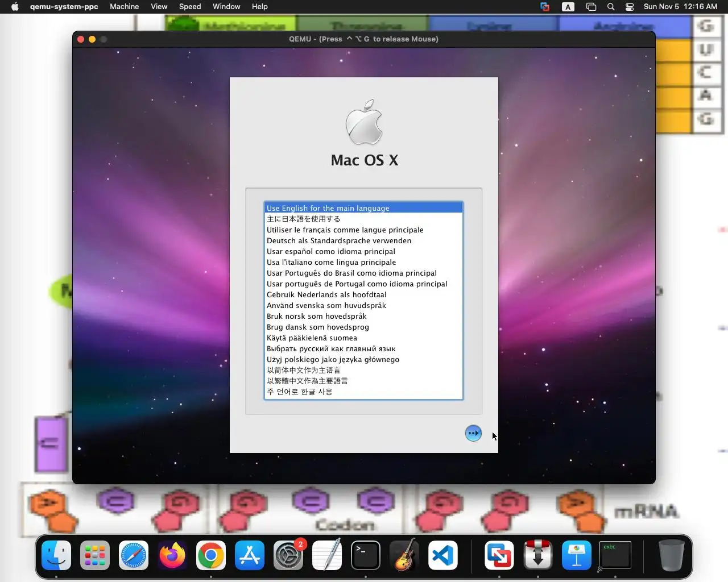
Task: Open the Window menu
Action: pos(226,6)
